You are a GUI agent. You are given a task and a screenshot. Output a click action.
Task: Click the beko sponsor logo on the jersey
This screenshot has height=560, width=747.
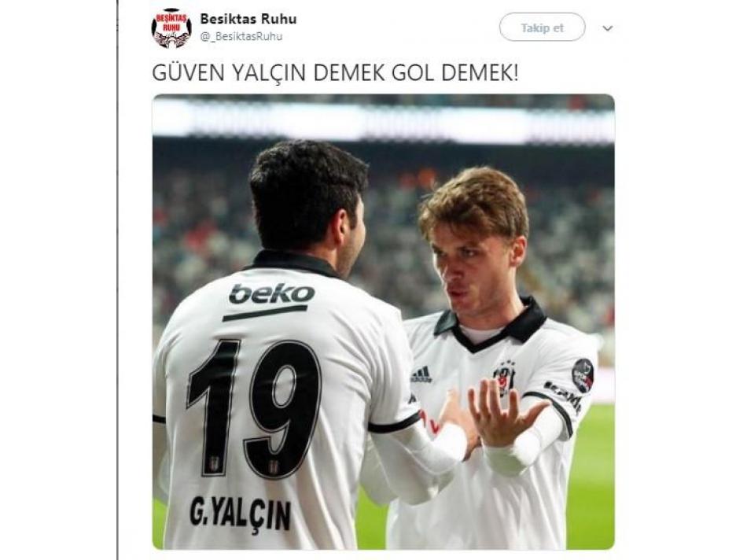point(271,294)
